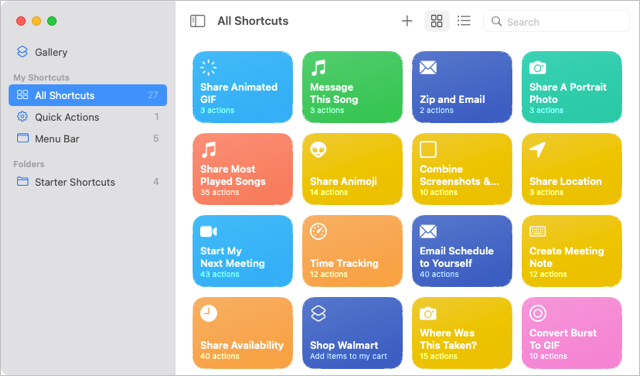Switch to list view

[464, 21]
